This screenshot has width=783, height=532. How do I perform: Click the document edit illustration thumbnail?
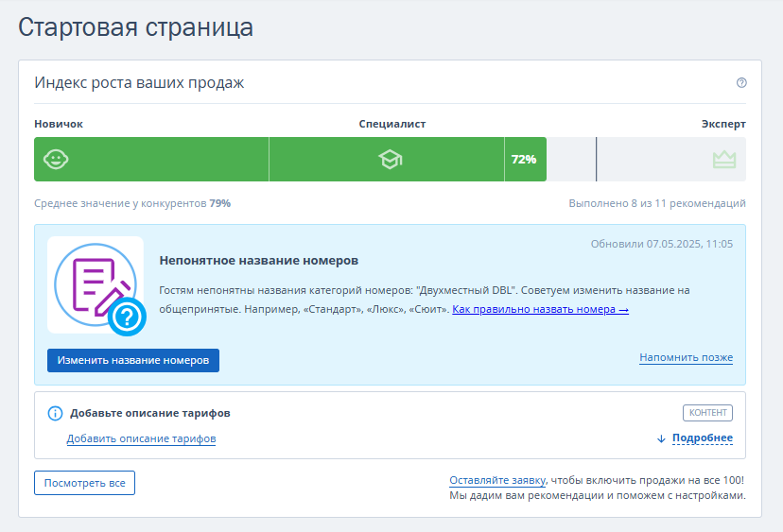point(96,284)
